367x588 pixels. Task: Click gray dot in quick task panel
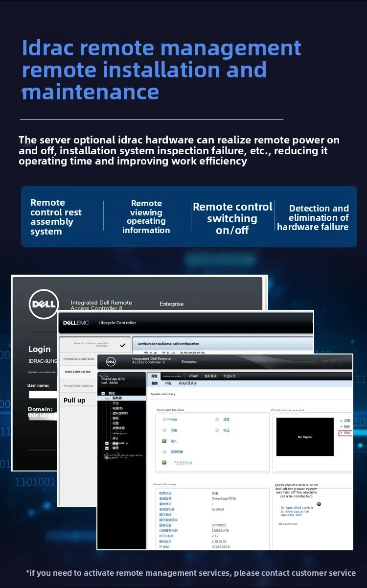319,504
